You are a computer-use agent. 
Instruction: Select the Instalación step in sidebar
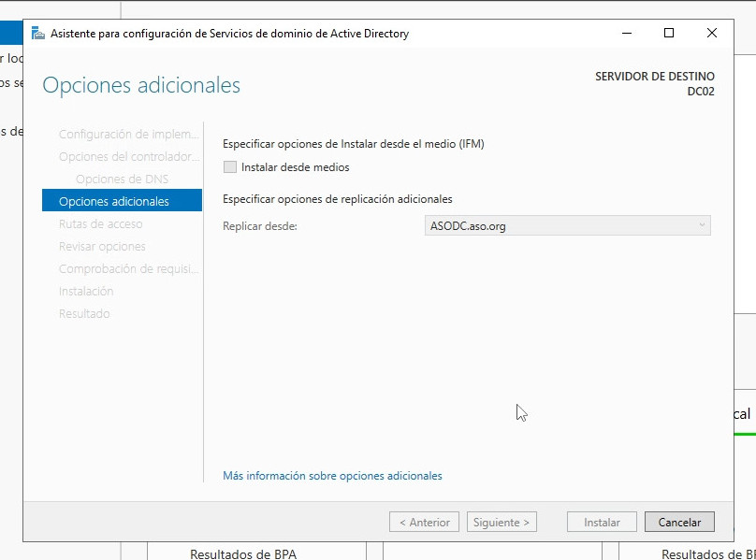[x=86, y=291]
